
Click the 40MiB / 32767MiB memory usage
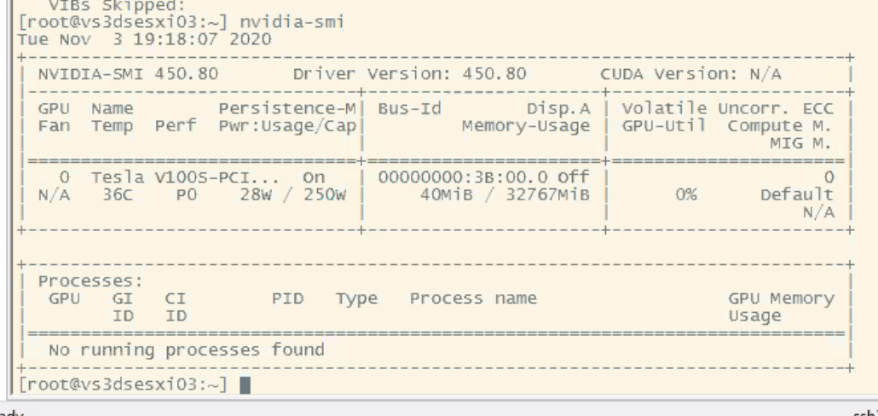pos(505,195)
